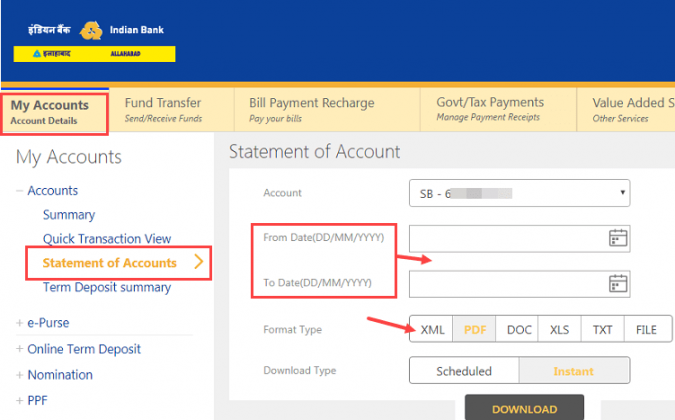The height and width of the screenshot is (420, 675).
Task: Select TXT format type
Action: click(603, 330)
